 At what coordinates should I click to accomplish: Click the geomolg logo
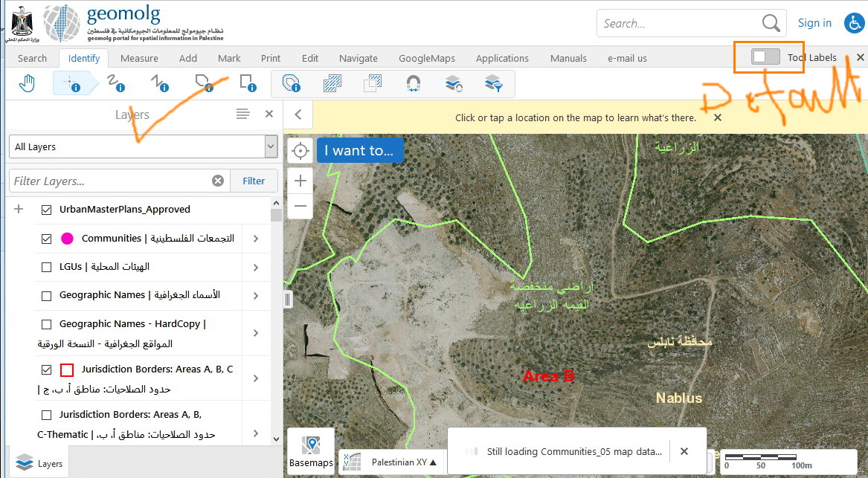[x=133, y=23]
